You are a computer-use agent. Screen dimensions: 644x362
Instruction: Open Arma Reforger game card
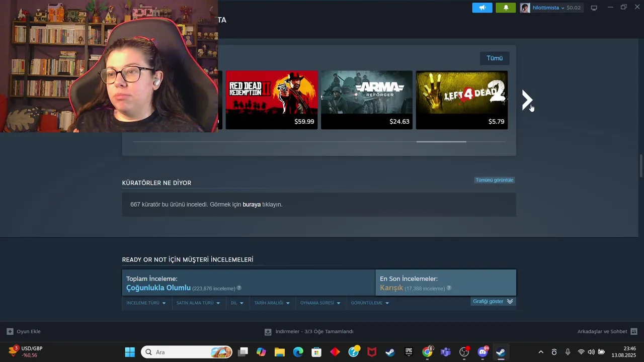(x=367, y=100)
